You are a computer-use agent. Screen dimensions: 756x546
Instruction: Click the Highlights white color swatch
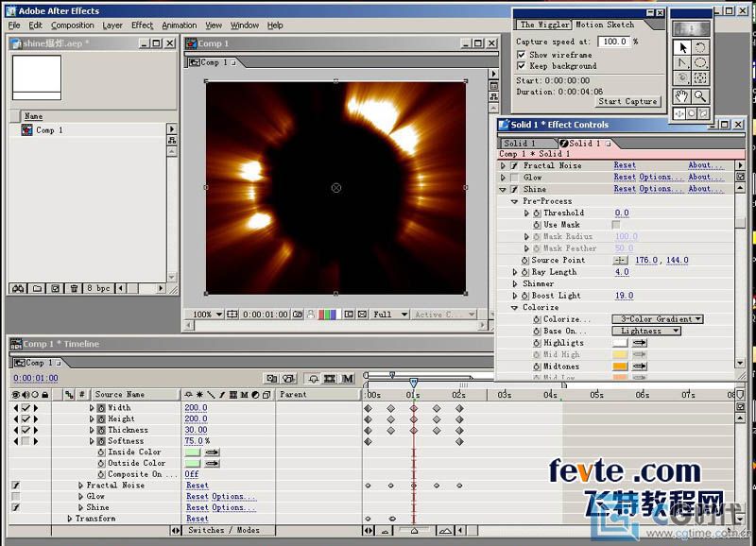pos(620,343)
